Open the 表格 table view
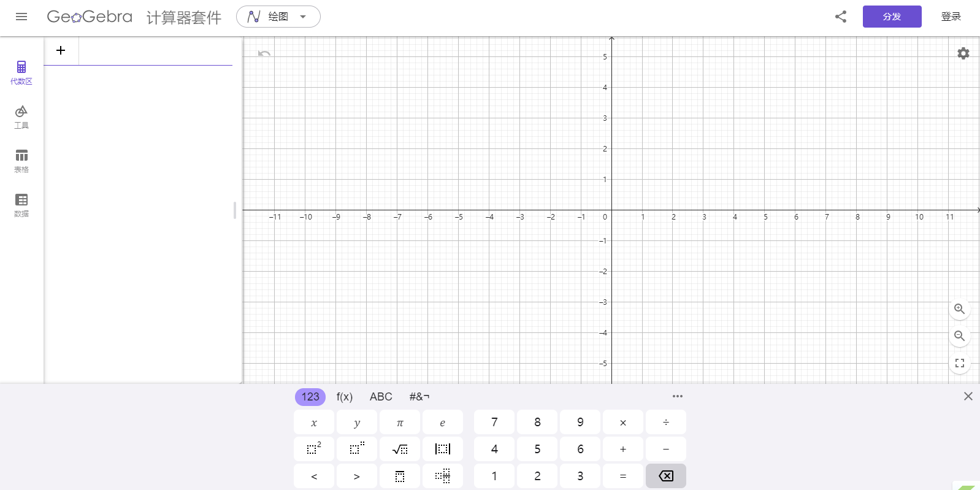Image resolution: width=980 pixels, height=490 pixels. pyautogui.click(x=21, y=161)
